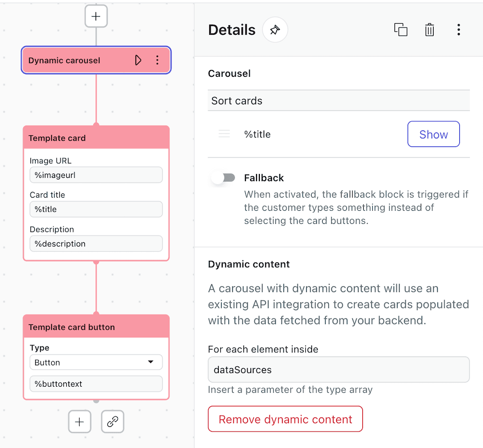Screen dimensions: 483x448
Task: Click the plus icon above Dynamic carousel
Action: (x=96, y=16)
